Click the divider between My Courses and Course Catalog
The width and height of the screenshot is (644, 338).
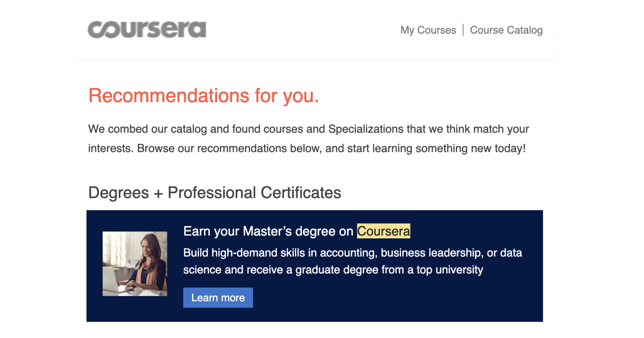[463, 30]
